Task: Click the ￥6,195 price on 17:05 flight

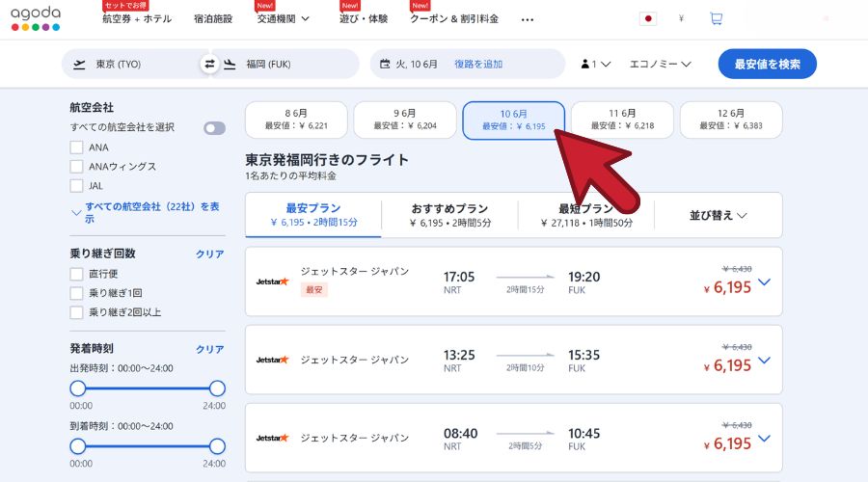Action: click(x=727, y=288)
